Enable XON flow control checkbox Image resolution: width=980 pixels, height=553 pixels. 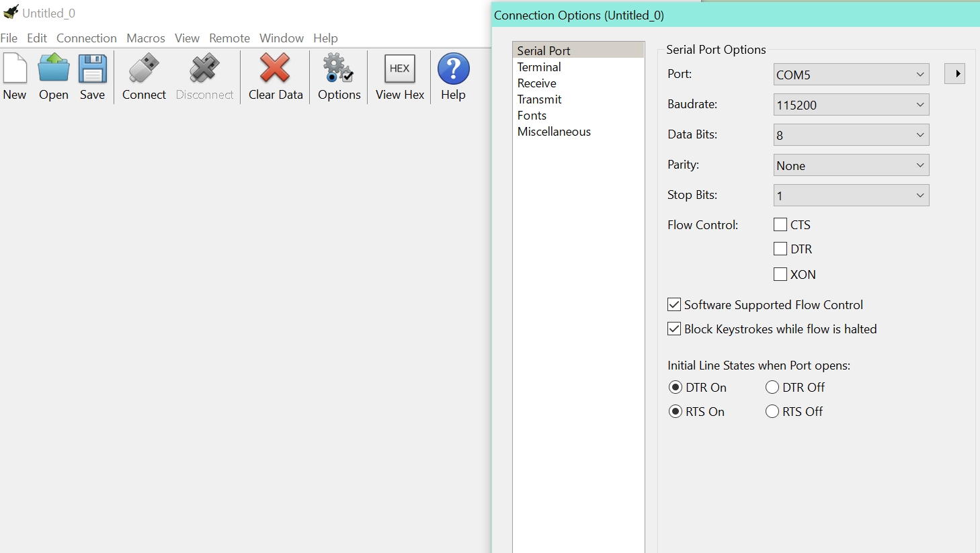point(780,274)
